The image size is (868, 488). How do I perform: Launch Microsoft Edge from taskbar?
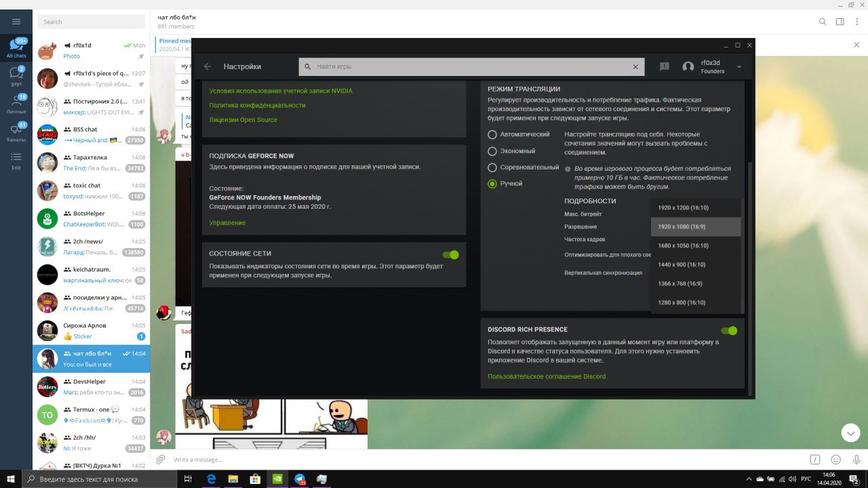point(212,479)
